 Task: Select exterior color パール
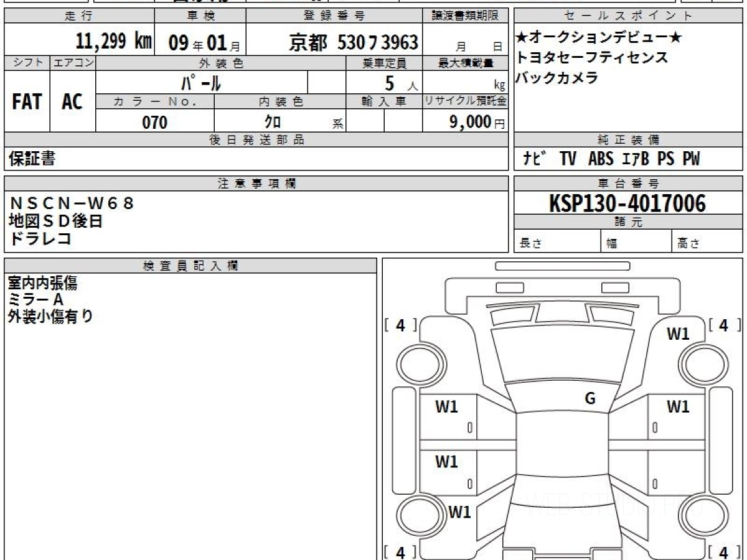[201, 82]
